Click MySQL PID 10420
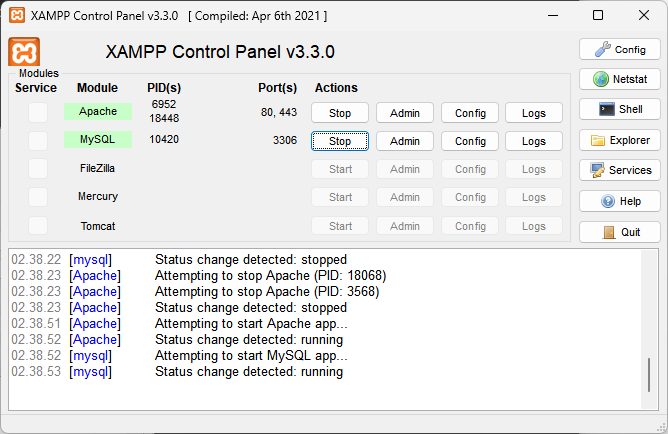Screen dimensions: 668x434 (x=164, y=139)
